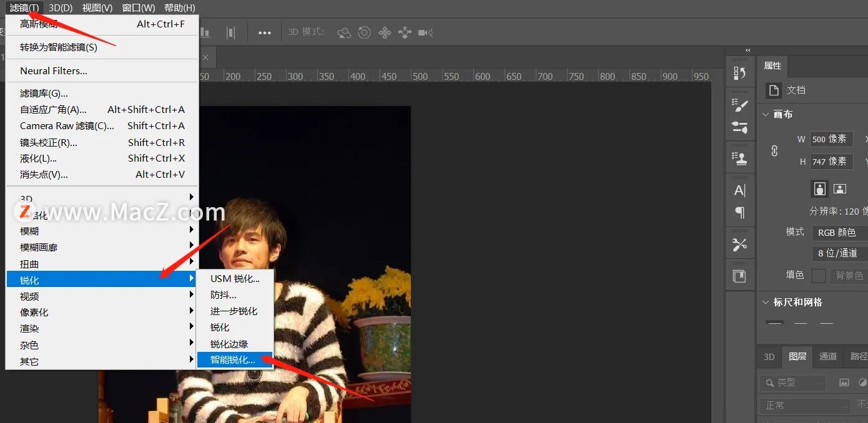Collapse the 画布 section
Screen dimensions: 868x423
pyautogui.click(x=766, y=115)
